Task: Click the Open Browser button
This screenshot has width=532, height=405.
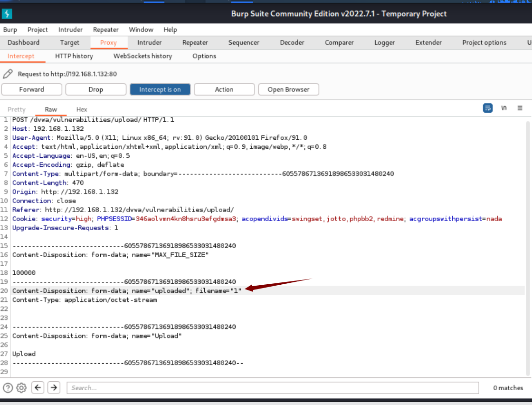Action: point(288,89)
